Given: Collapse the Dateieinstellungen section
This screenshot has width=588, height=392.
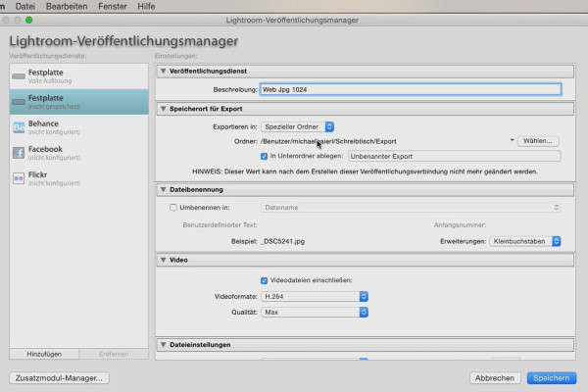Looking at the screenshot, I should coord(163,344).
